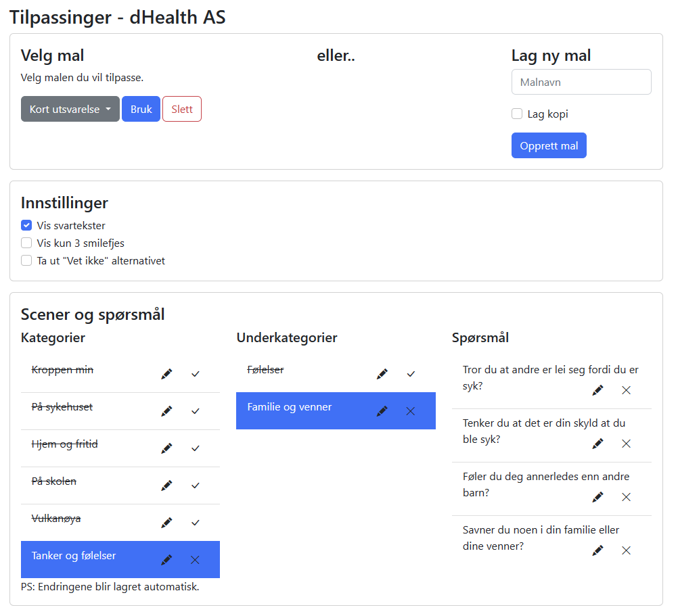Viewport: 678px width, 616px height.
Task: Edit the Vulkanøya category name
Action: pyautogui.click(x=166, y=523)
